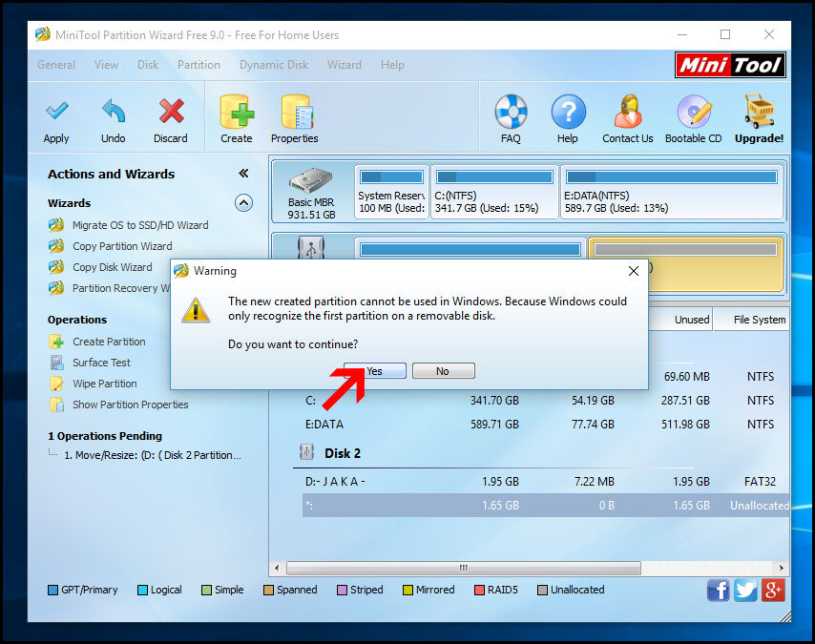
Task: Select the E:DATA(NTFS) partition block
Action: point(672,193)
